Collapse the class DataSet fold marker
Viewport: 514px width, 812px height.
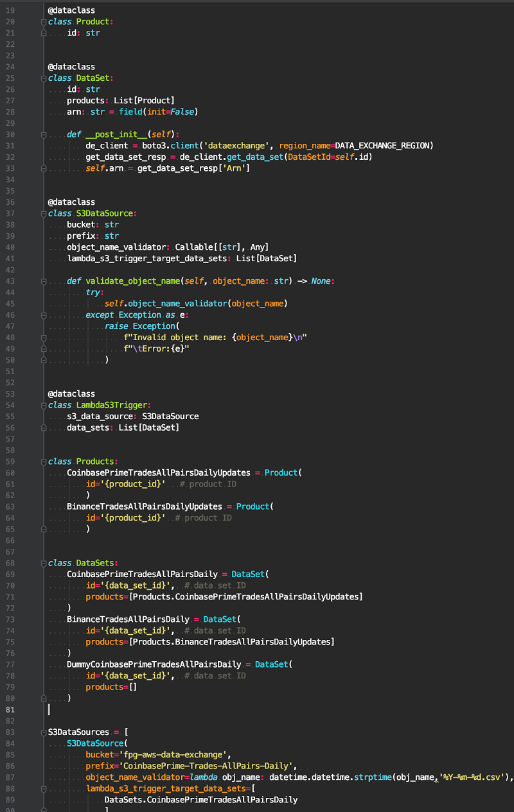point(42,78)
